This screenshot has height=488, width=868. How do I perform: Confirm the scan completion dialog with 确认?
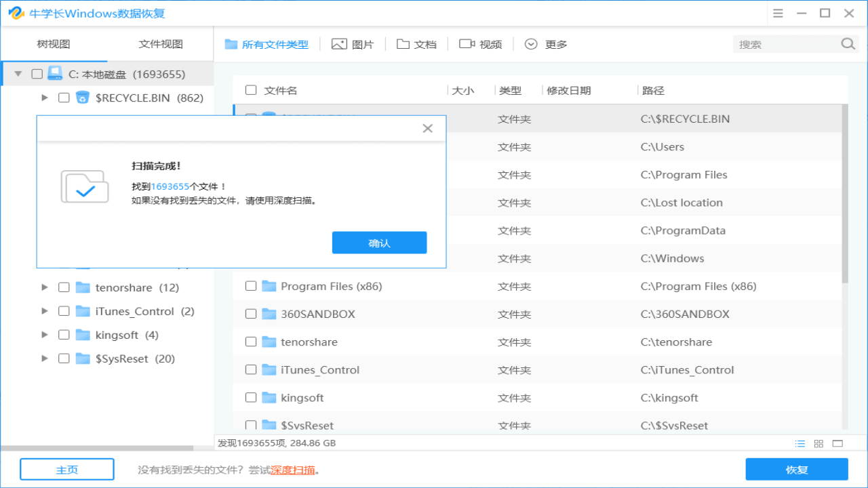tap(379, 243)
